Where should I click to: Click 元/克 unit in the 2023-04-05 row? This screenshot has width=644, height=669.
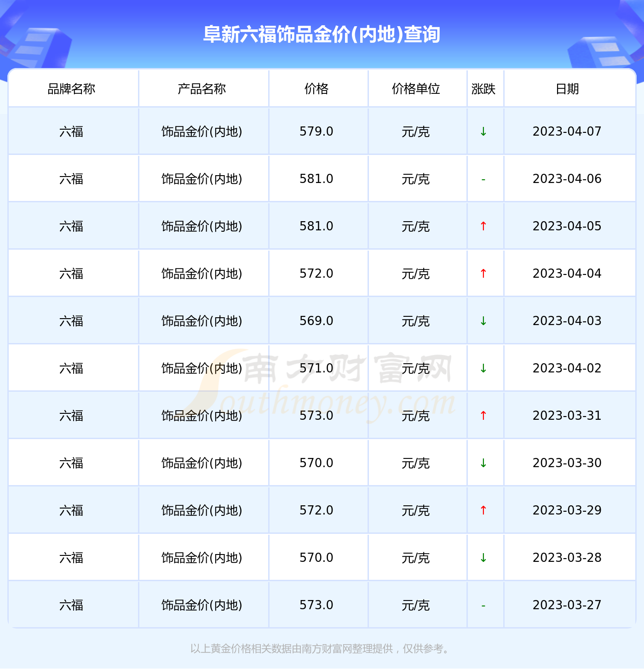(416, 226)
